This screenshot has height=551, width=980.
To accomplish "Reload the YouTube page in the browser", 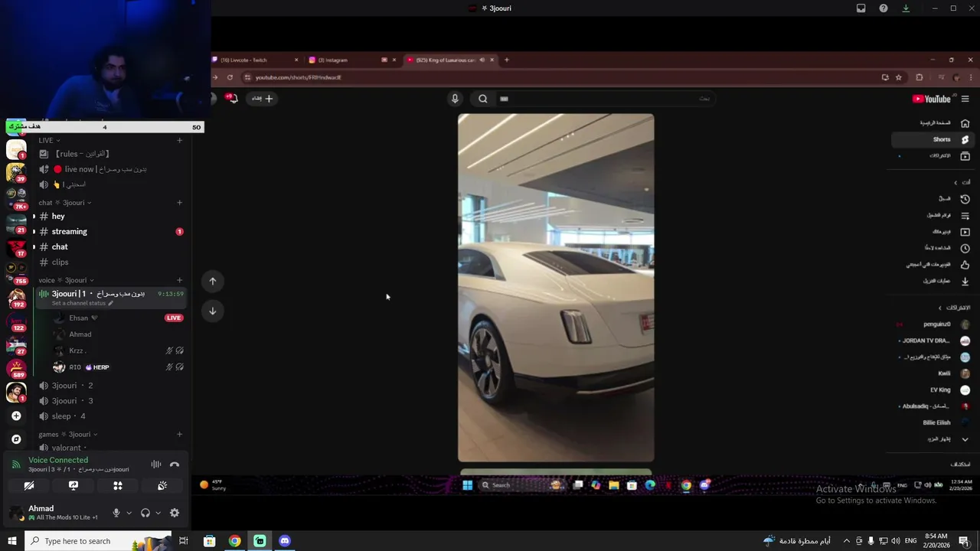I will point(230,77).
